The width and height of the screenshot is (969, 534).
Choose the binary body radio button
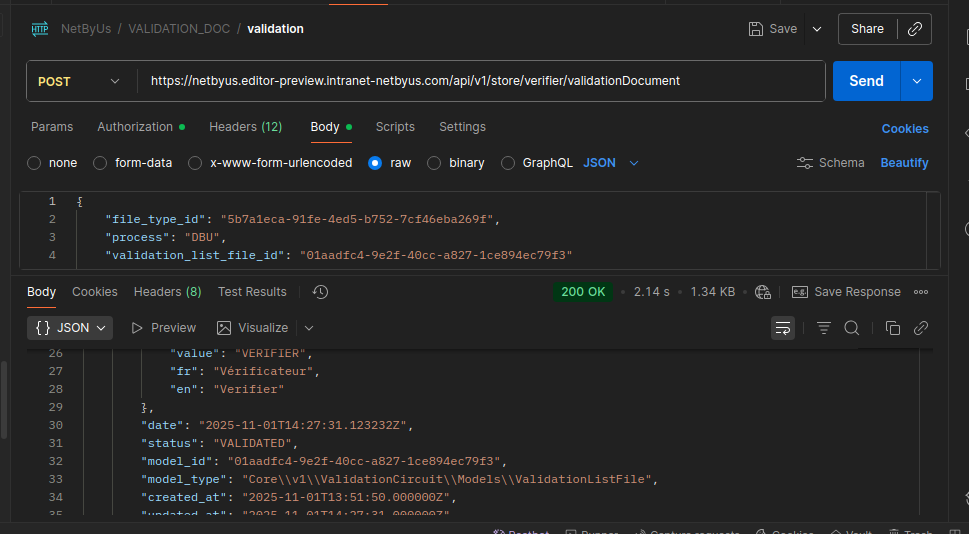point(434,163)
